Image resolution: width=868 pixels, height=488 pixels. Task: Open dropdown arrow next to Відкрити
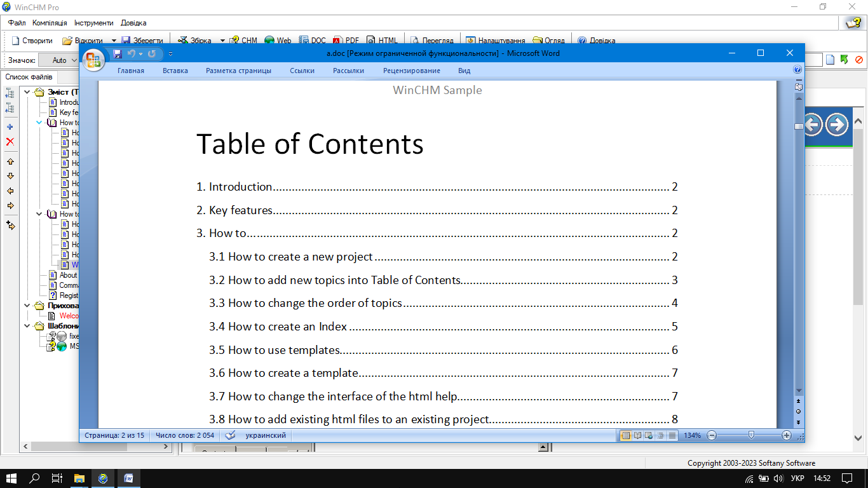[114, 41]
